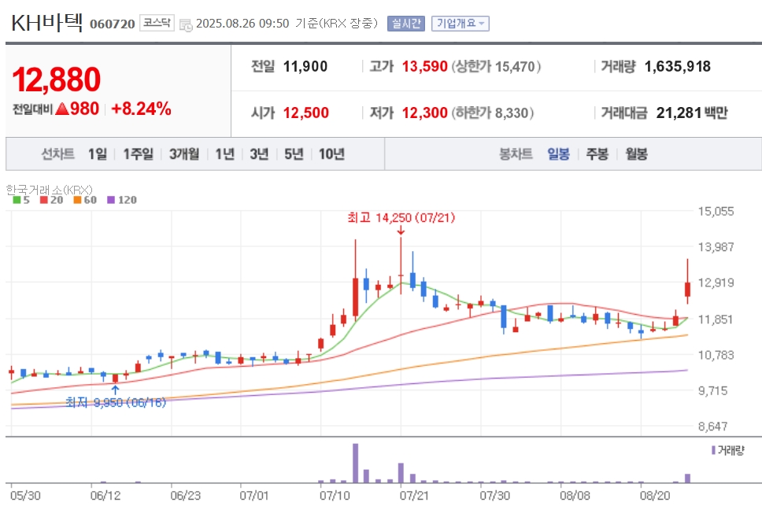Click the green 5-day moving average swatch
Image resolution: width=762 pixels, height=532 pixels.
tap(17, 200)
